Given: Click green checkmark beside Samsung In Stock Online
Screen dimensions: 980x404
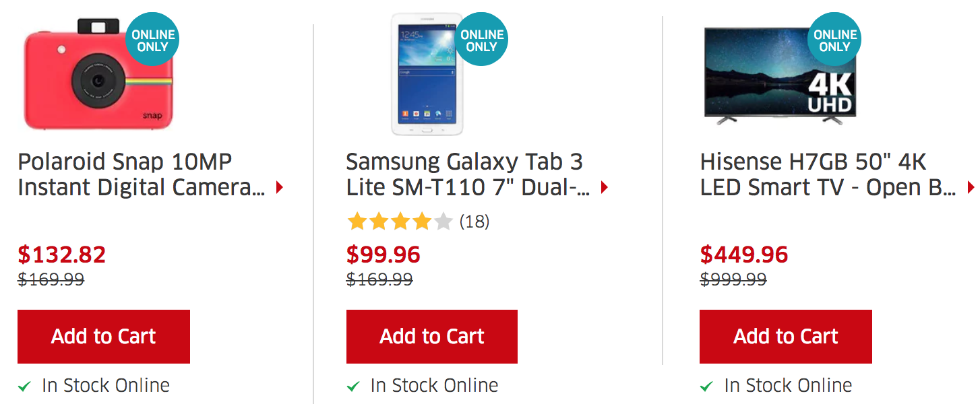Looking at the screenshot, I should (x=353, y=386).
